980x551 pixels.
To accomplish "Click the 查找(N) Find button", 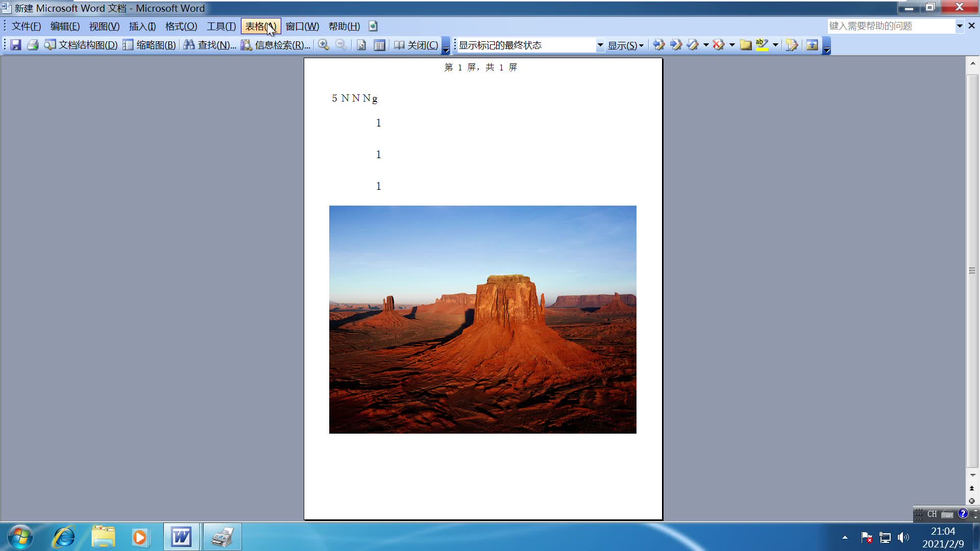I will [x=210, y=45].
